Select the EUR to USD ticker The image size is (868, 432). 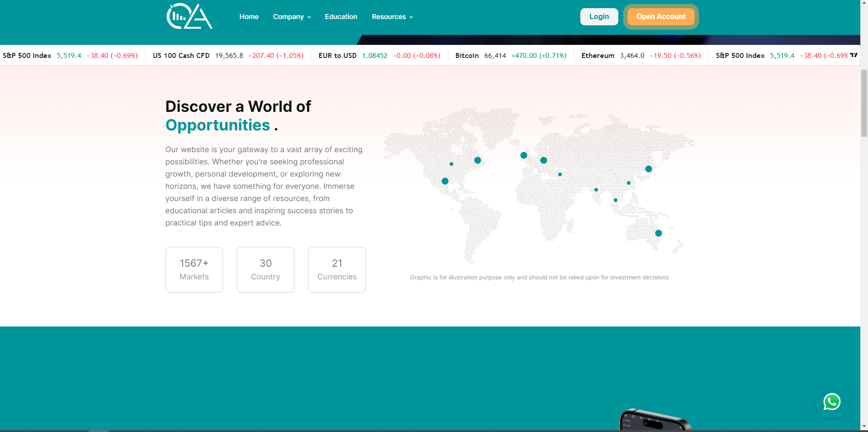click(379, 56)
